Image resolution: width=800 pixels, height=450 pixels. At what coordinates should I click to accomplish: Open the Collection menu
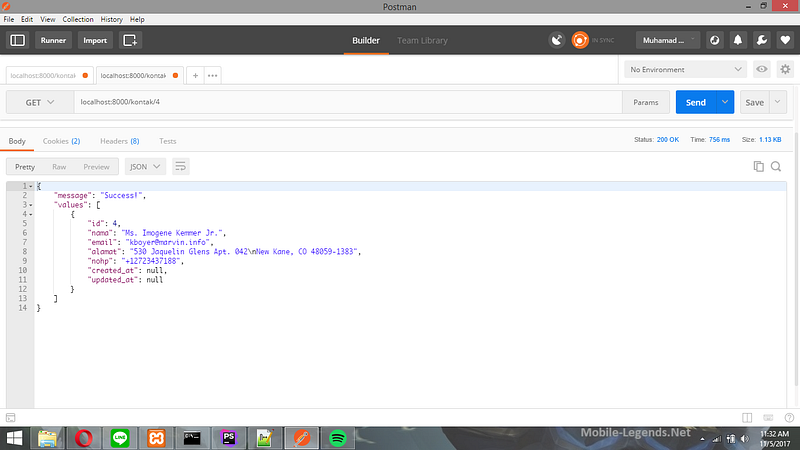coord(78,19)
